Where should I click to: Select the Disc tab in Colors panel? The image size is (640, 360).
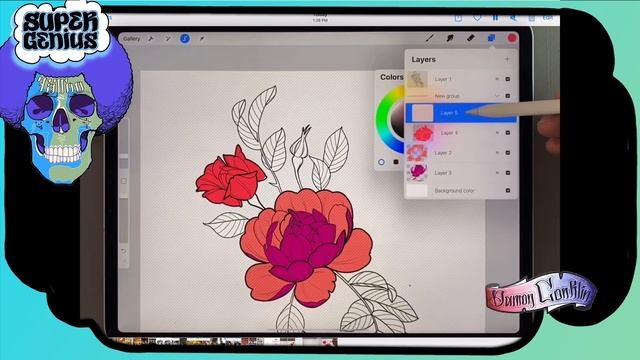381,162
